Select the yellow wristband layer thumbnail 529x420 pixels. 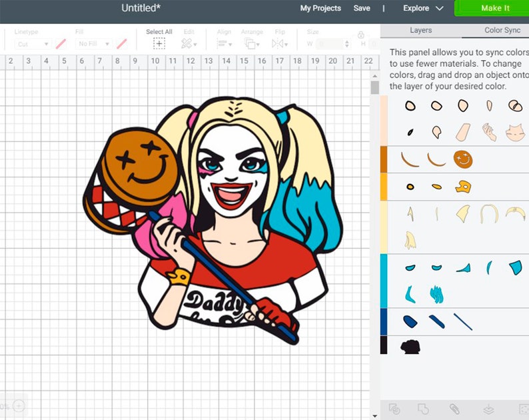(463, 187)
